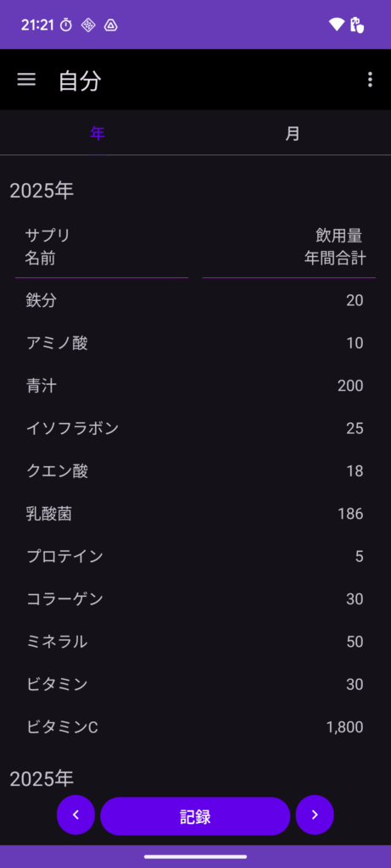Select the 青汁 row

(195, 386)
